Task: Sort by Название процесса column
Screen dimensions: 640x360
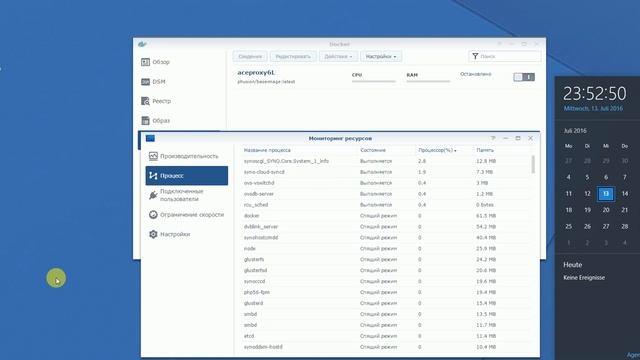Action: (267, 150)
